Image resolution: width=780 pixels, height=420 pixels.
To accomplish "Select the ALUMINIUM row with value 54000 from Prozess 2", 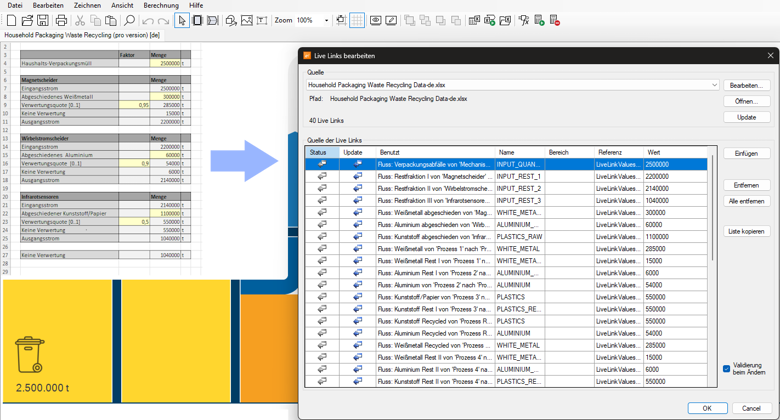I will [506, 285].
